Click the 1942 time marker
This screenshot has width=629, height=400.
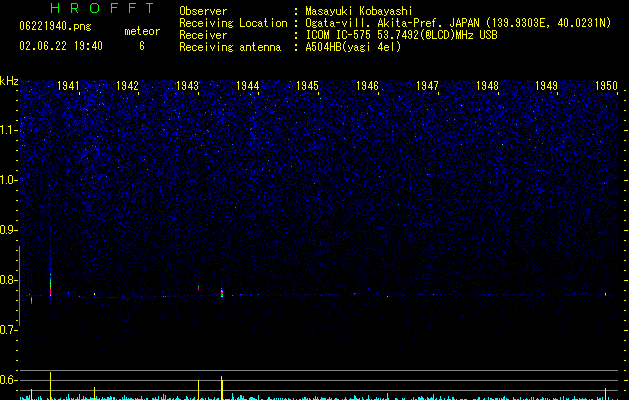(127, 85)
